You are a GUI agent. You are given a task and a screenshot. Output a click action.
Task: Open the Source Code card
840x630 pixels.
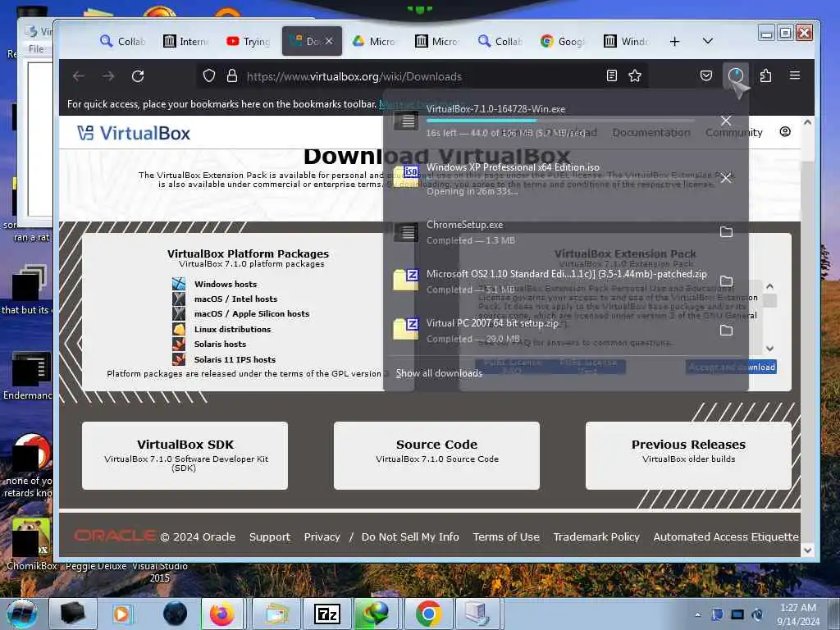pyautogui.click(x=436, y=455)
